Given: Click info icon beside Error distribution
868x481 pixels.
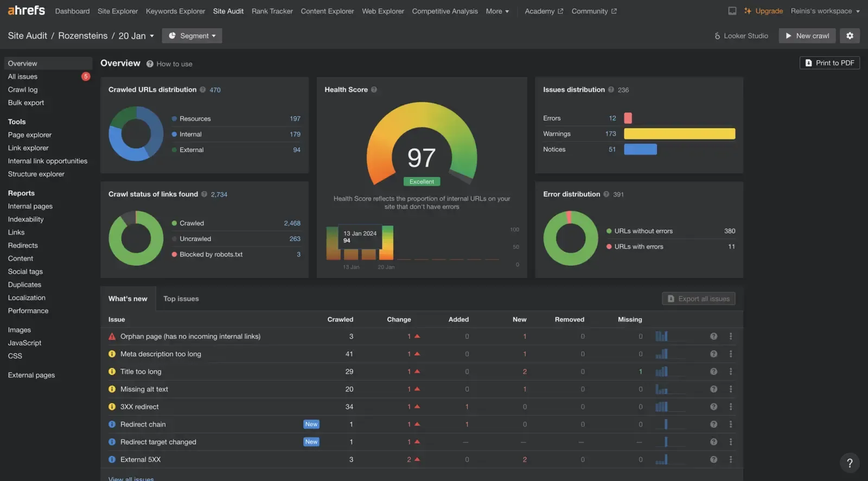Looking at the screenshot, I should coord(606,194).
